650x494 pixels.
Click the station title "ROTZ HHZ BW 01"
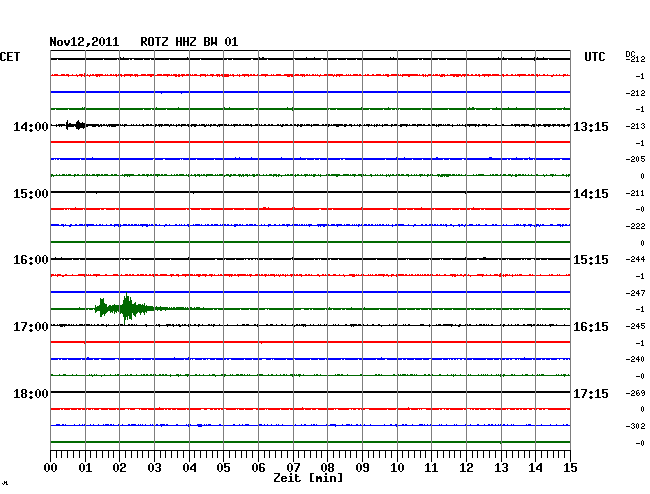pos(189,42)
